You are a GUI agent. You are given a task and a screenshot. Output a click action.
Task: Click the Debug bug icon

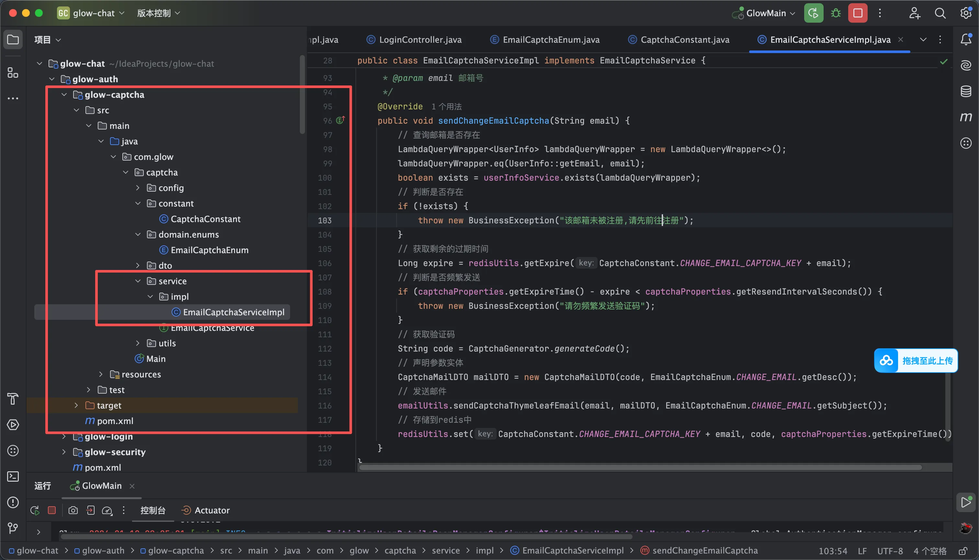[836, 13]
